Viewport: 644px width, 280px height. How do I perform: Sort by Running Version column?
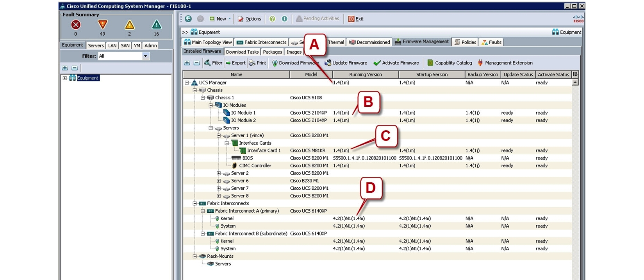(x=366, y=74)
